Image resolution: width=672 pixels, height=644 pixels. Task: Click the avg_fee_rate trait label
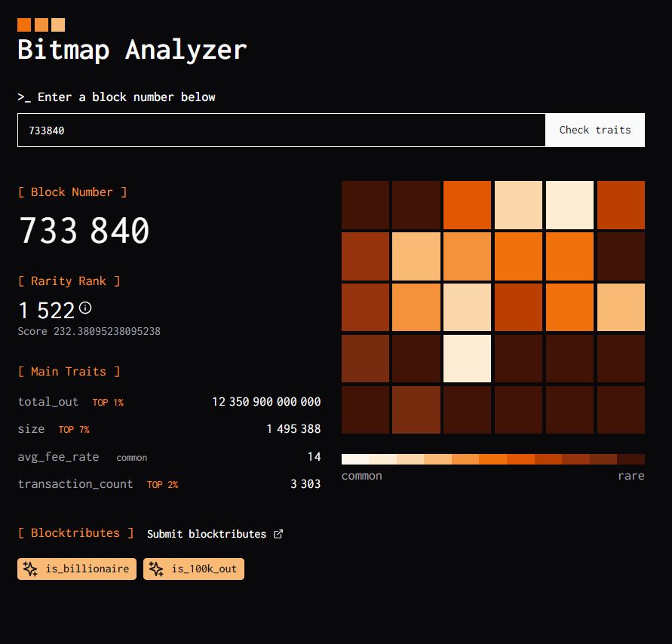pyautogui.click(x=58, y=457)
